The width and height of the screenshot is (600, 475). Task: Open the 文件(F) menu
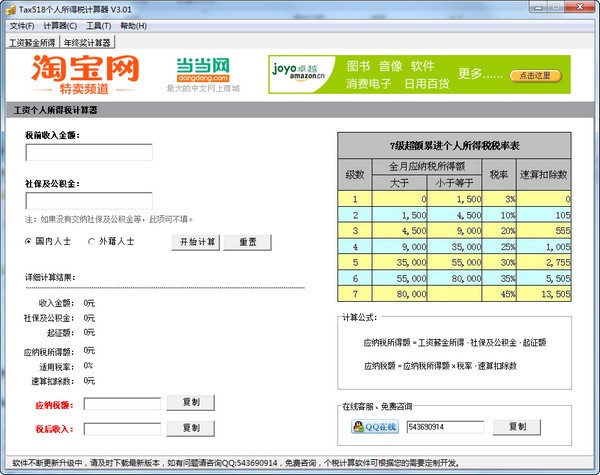click(x=22, y=26)
